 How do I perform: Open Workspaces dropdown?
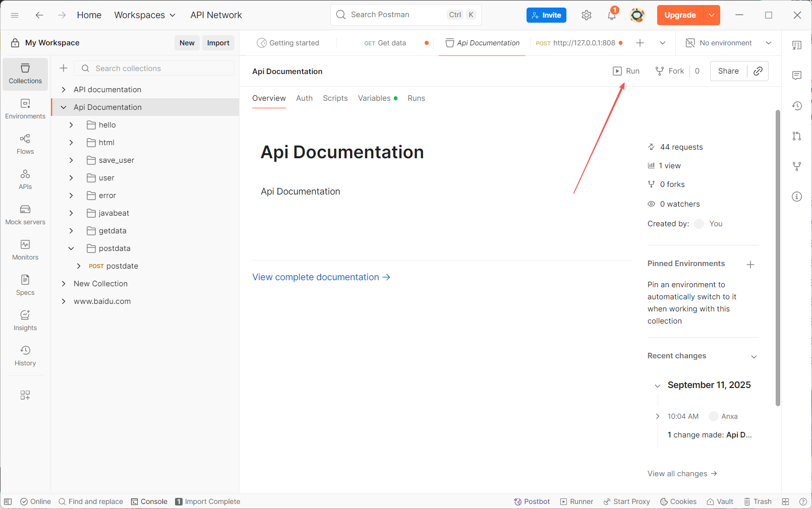point(145,15)
